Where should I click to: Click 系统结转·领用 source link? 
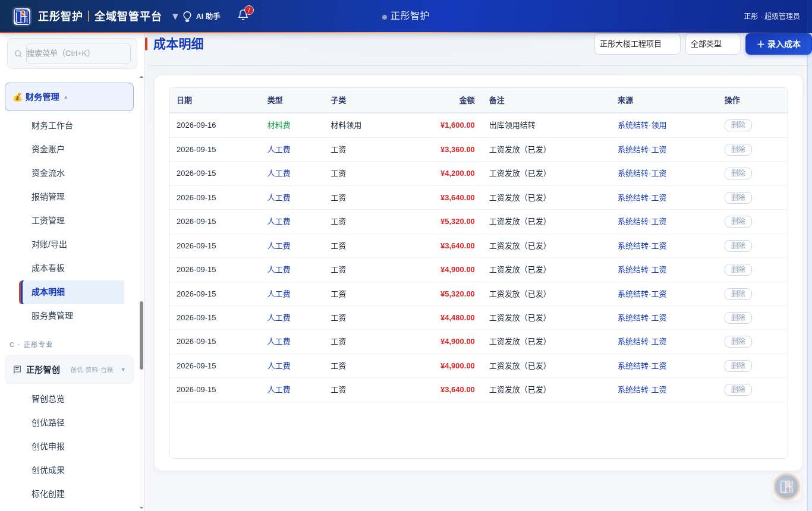pos(642,125)
